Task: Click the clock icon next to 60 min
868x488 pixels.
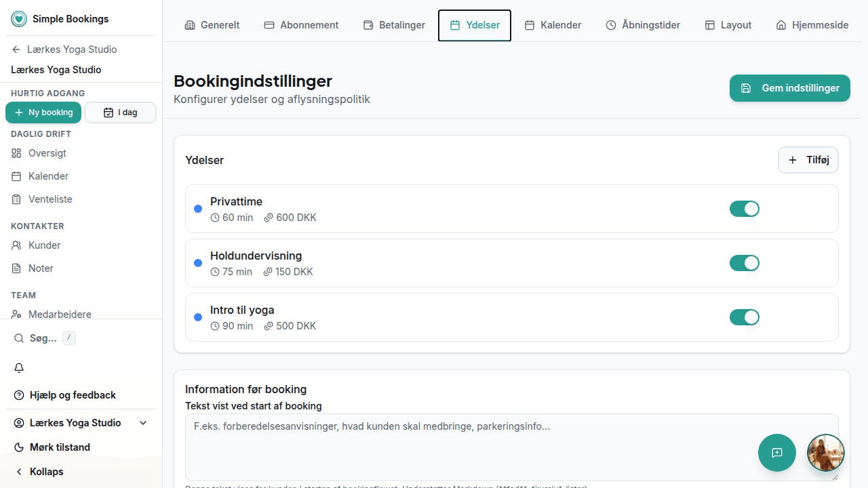Action: 215,218
